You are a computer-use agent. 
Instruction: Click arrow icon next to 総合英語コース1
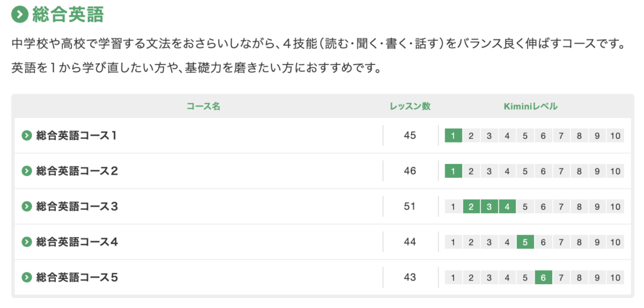26,135
